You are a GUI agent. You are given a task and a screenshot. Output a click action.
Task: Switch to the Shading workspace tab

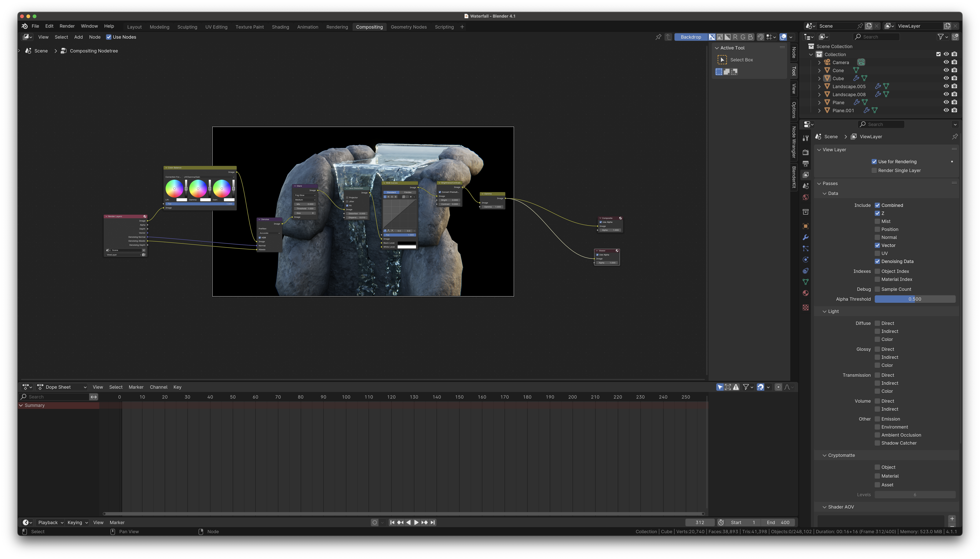point(280,27)
